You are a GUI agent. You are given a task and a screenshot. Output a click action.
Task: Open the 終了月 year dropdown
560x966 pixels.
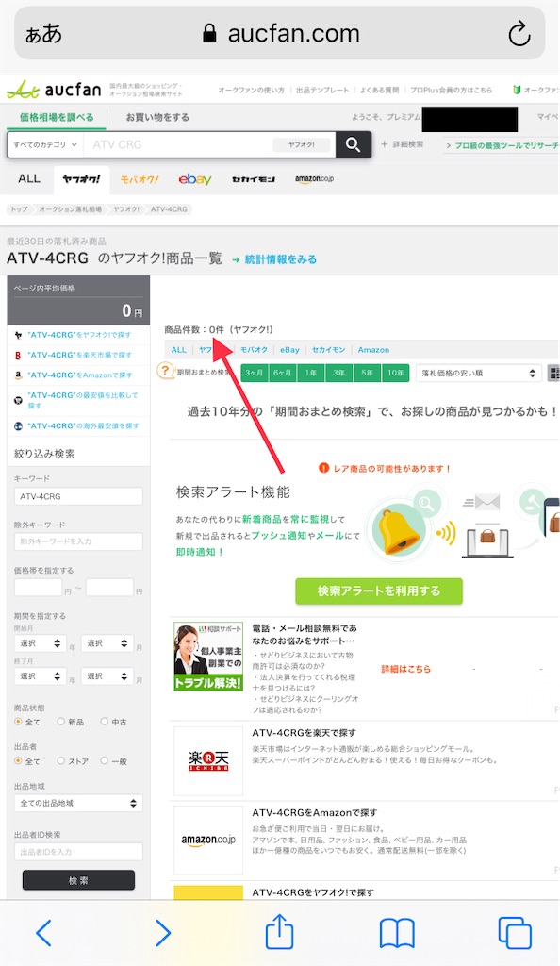40,675
